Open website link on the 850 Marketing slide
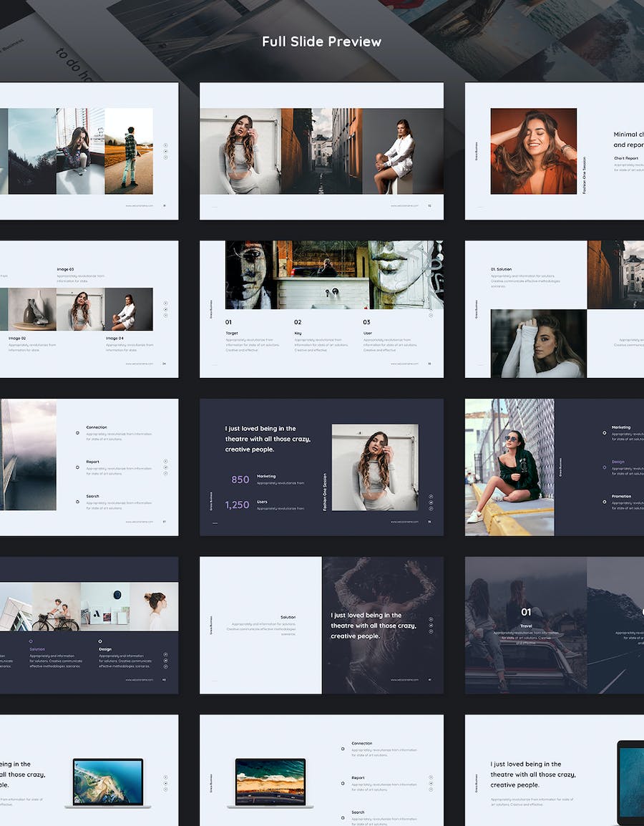 click(x=404, y=522)
